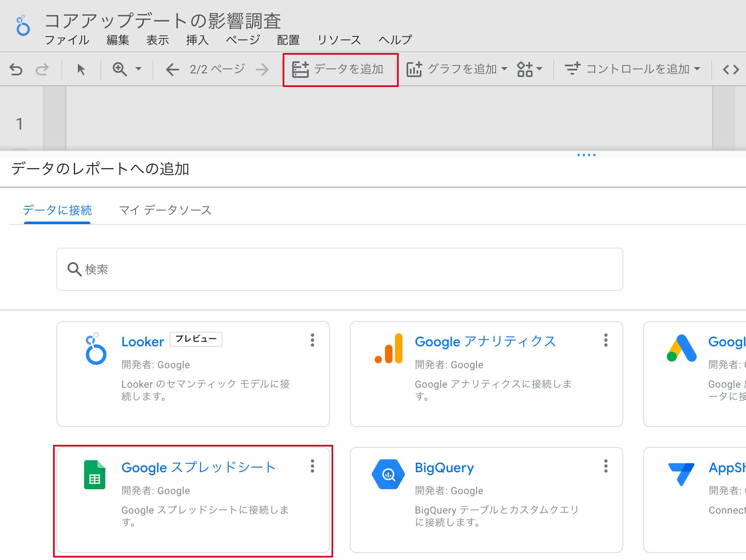
Task: Click the 検索 search field
Action: click(340, 269)
